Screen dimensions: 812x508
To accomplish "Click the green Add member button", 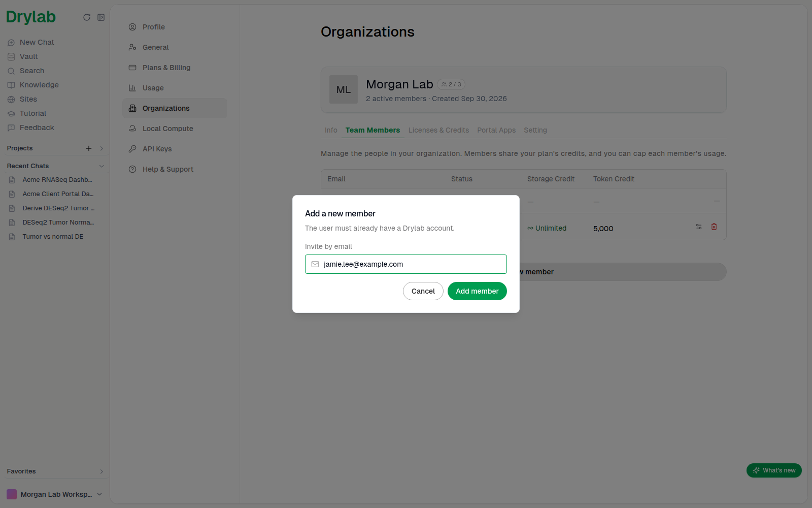I will click(x=477, y=291).
